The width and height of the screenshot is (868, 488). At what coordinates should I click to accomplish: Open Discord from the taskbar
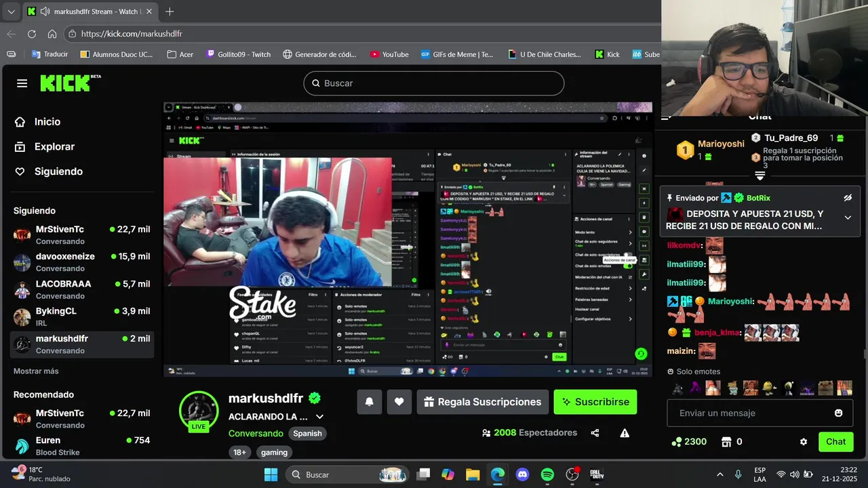[522, 474]
